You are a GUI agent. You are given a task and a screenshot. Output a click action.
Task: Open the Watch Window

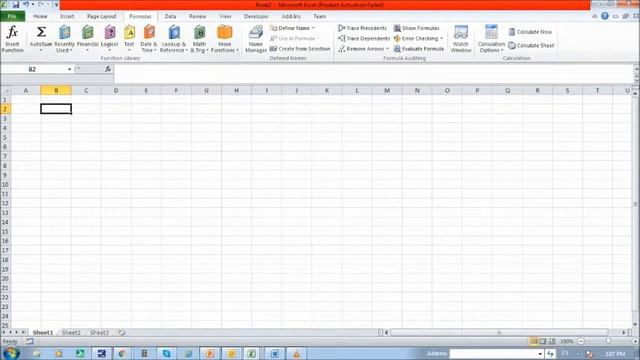click(461, 39)
